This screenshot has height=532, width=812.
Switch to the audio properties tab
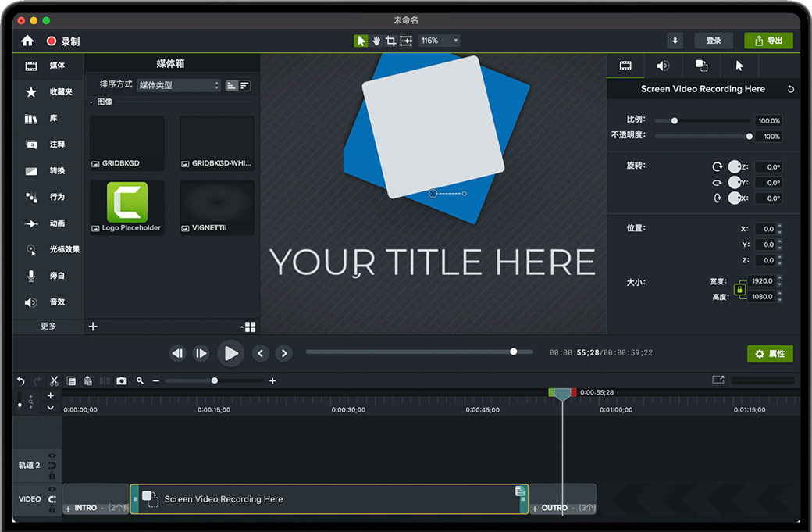(x=662, y=66)
